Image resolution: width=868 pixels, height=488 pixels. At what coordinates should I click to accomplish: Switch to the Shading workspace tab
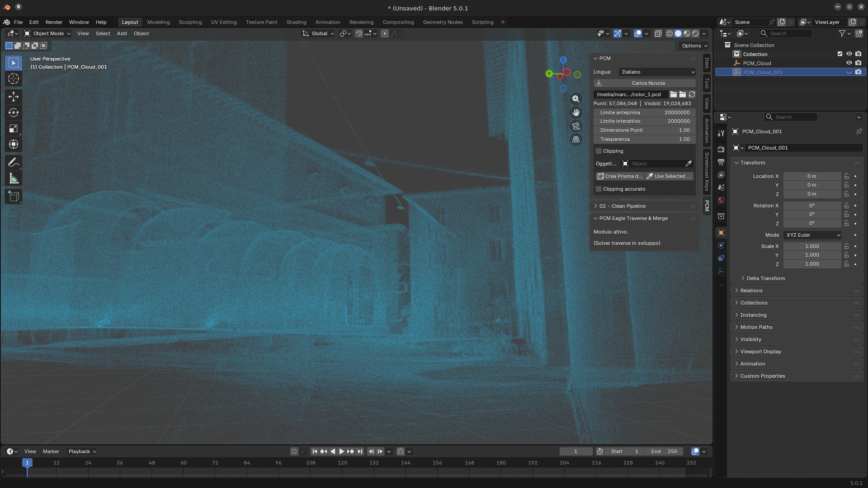point(296,22)
